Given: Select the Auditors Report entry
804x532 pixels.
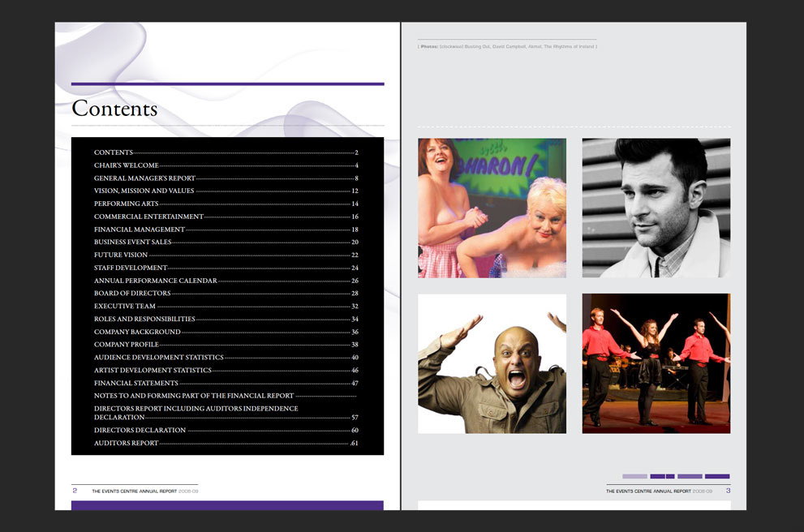Looking at the screenshot, I should tap(126, 444).
